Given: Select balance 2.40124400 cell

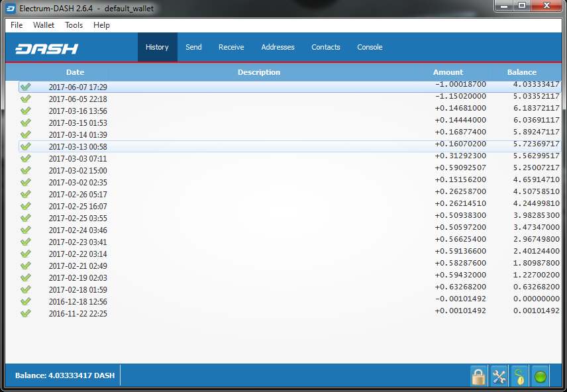Looking at the screenshot, I should (537, 252).
